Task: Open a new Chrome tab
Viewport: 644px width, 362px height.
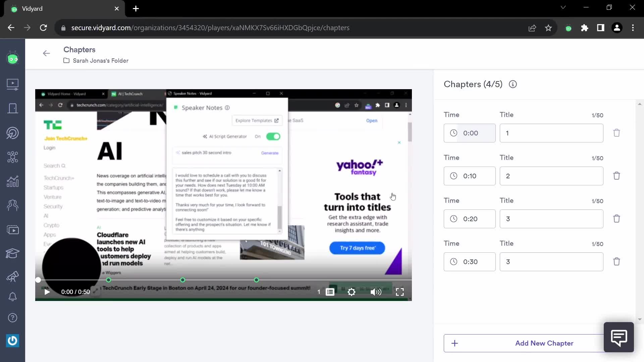Action: 136,9
